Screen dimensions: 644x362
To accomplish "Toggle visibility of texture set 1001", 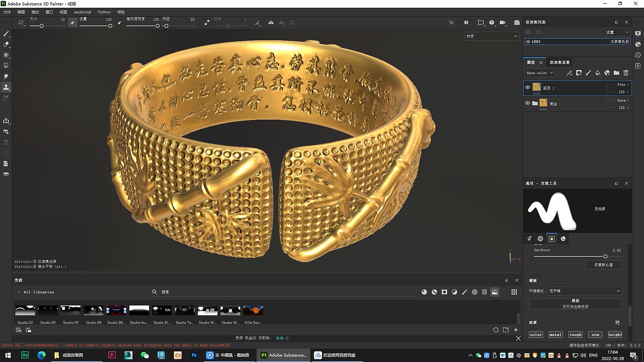I will pyautogui.click(x=528, y=41).
